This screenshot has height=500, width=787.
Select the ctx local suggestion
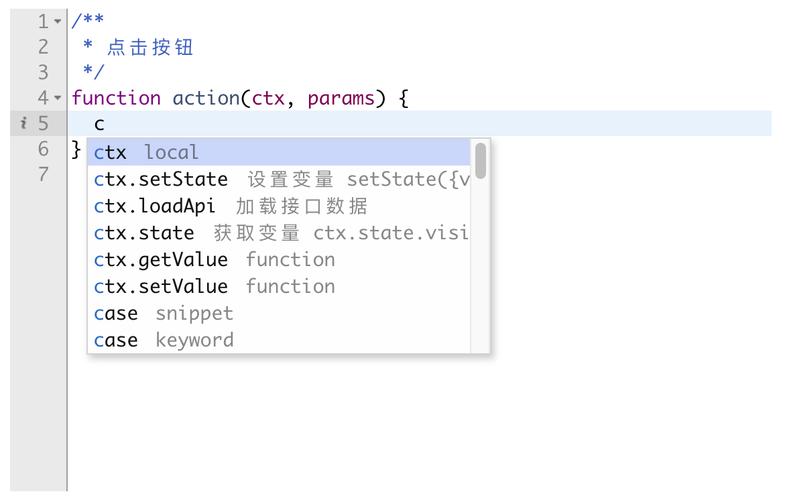pyautogui.click(x=279, y=152)
